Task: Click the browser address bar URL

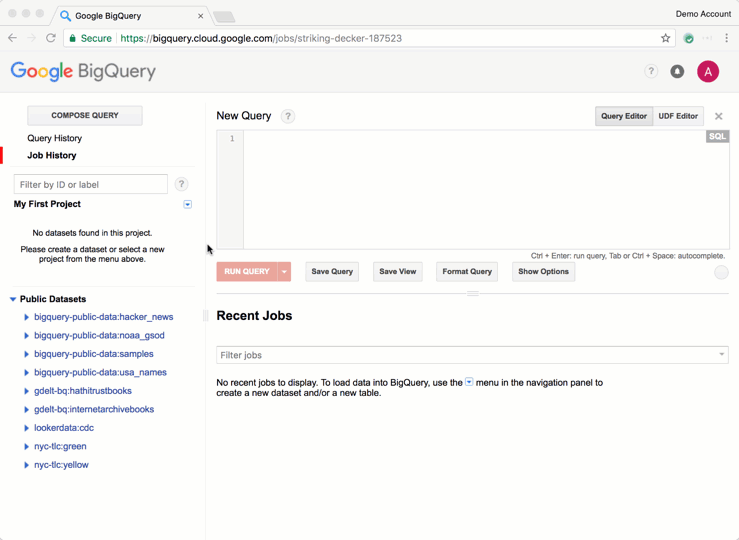Action: 261,38
